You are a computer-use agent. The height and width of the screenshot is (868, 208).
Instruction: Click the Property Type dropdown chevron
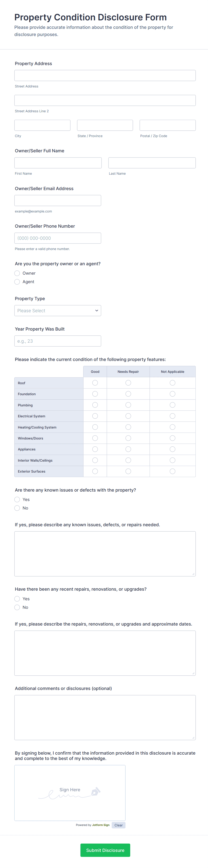97,311
